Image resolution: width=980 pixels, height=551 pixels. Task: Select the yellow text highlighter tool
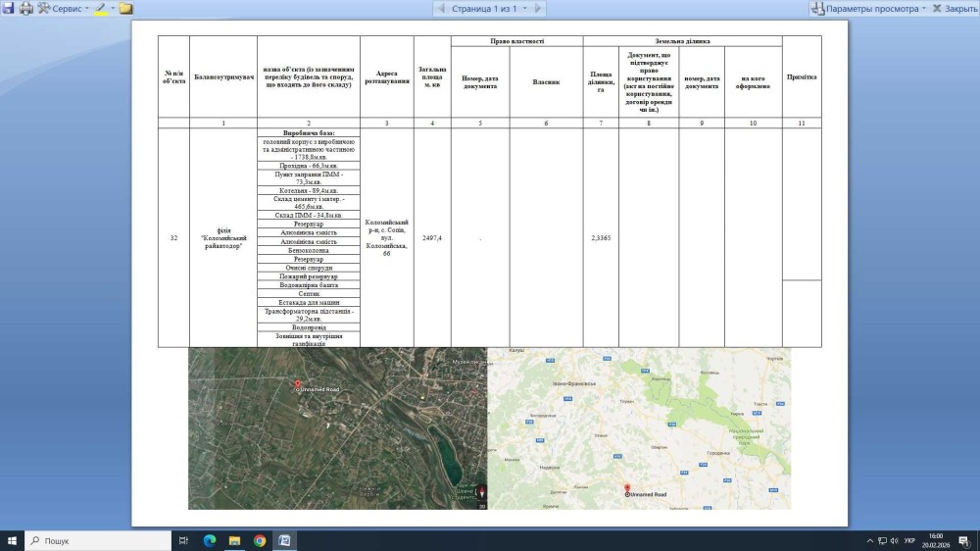click(100, 8)
